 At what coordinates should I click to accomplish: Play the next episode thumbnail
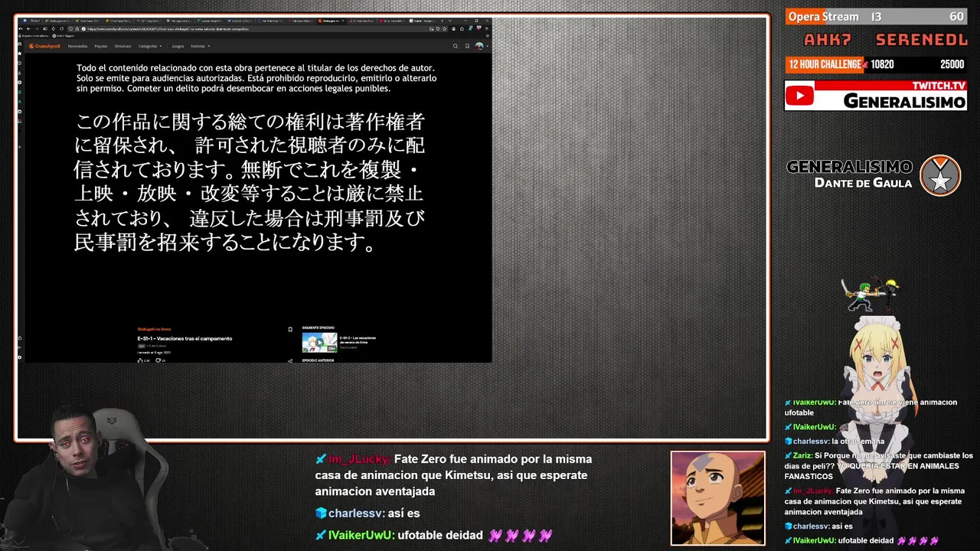[x=319, y=342]
